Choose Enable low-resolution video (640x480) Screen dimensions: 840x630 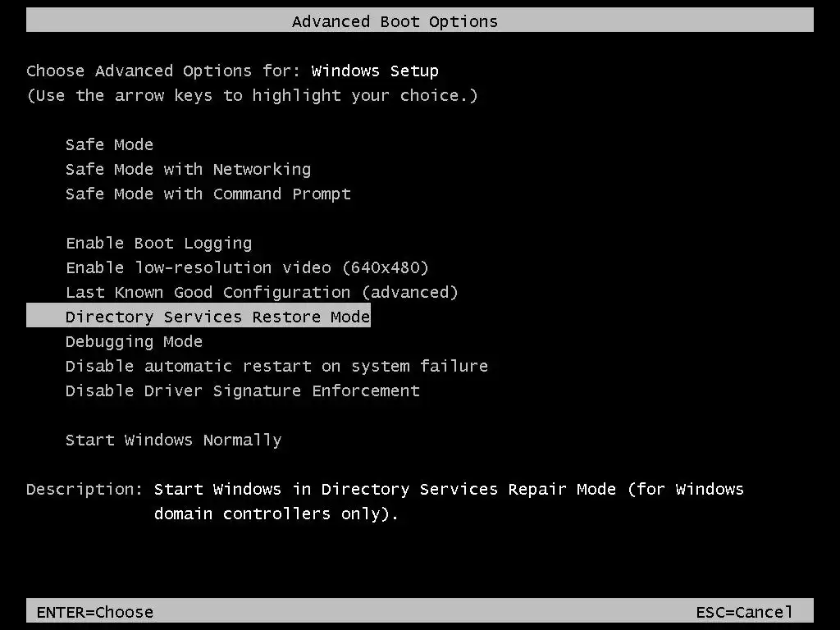point(247,268)
